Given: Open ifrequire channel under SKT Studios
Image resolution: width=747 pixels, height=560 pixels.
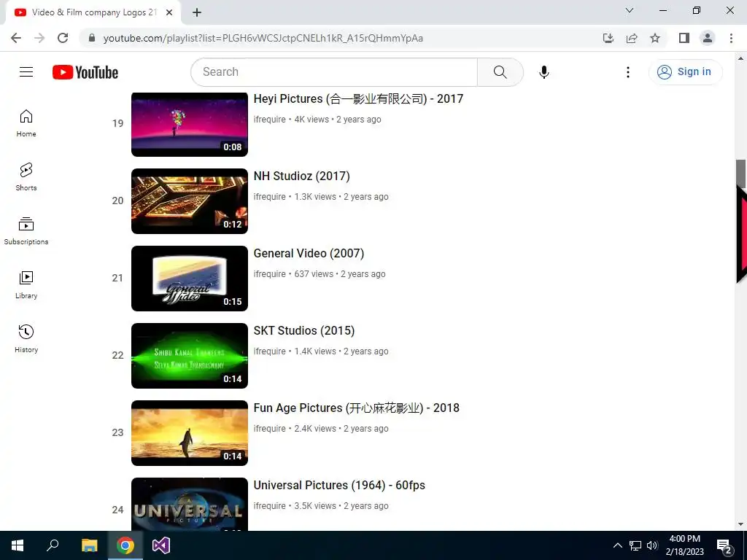Looking at the screenshot, I should pyautogui.click(x=270, y=351).
